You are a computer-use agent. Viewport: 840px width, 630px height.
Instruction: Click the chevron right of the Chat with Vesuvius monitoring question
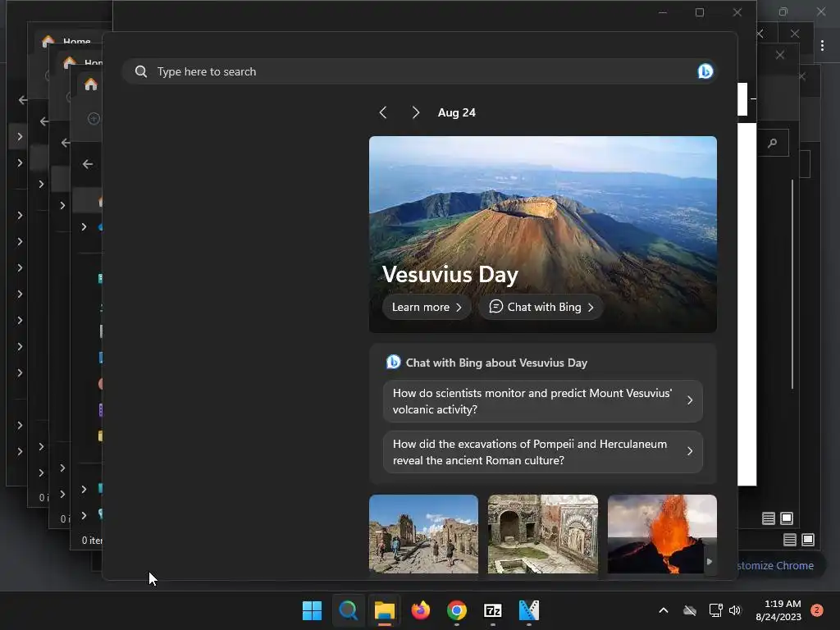click(690, 400)
